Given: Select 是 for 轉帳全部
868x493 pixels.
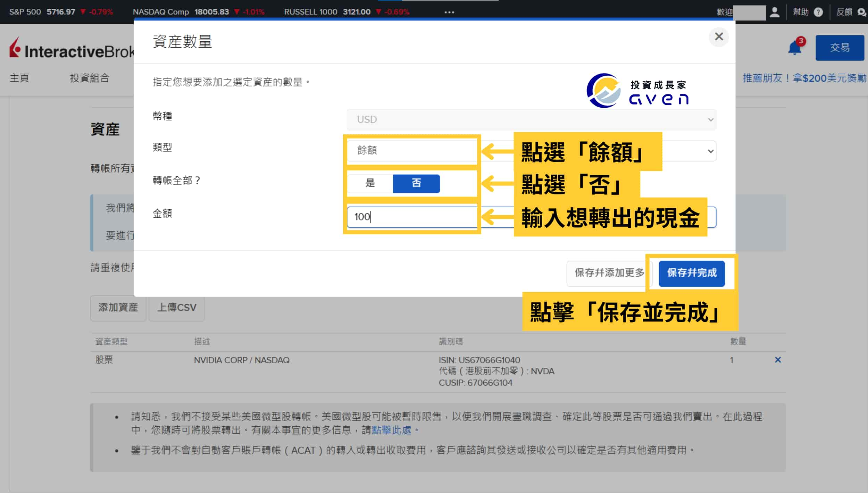Looking at the screenshot, I should tap(370, 183).
